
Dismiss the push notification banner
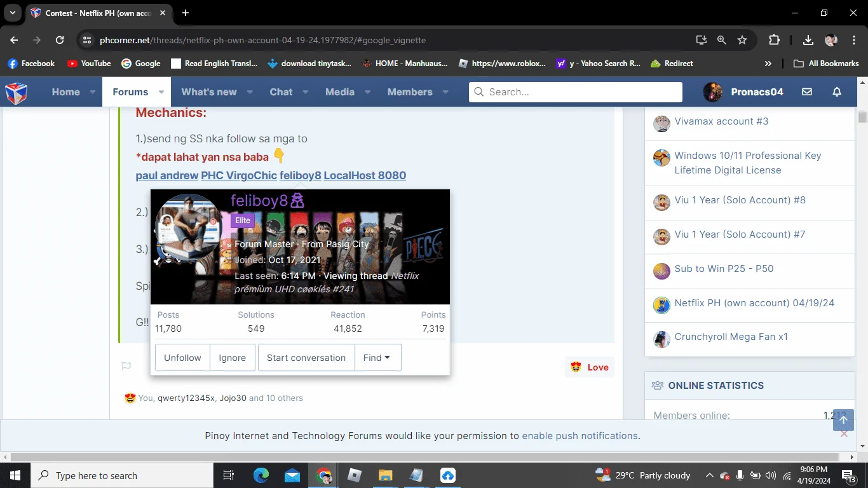pyautogui.click(x=844, y=434)
